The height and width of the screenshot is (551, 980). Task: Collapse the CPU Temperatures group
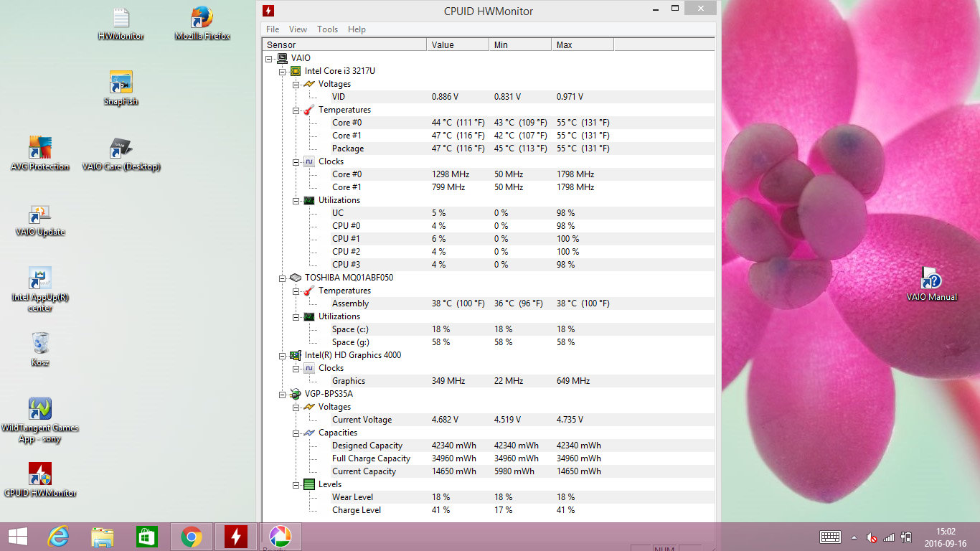tap(296, 110)
